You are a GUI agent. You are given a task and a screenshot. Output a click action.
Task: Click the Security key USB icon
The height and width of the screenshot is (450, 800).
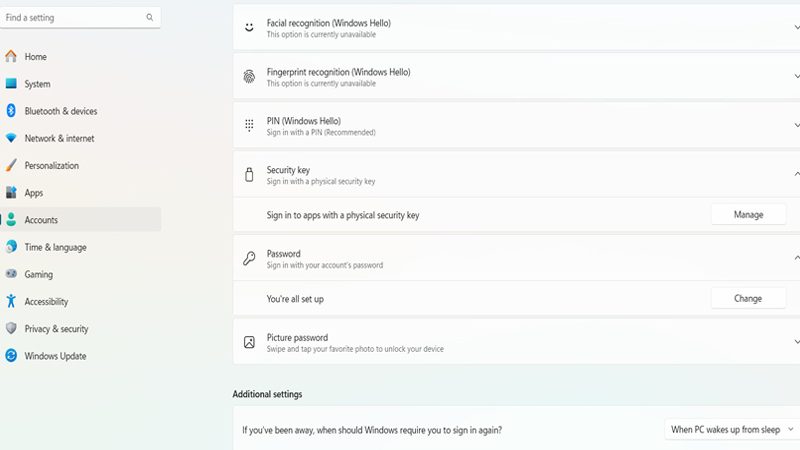coord(249,175)
